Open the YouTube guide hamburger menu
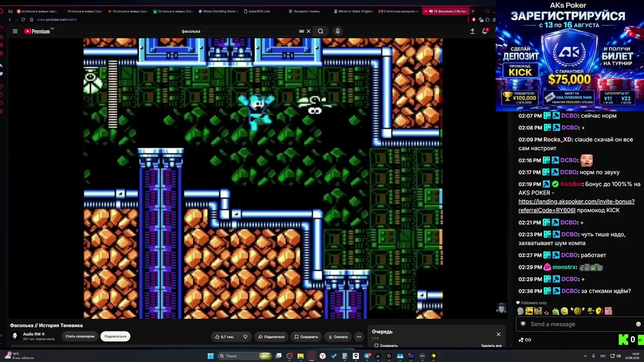 click(15, 31)
